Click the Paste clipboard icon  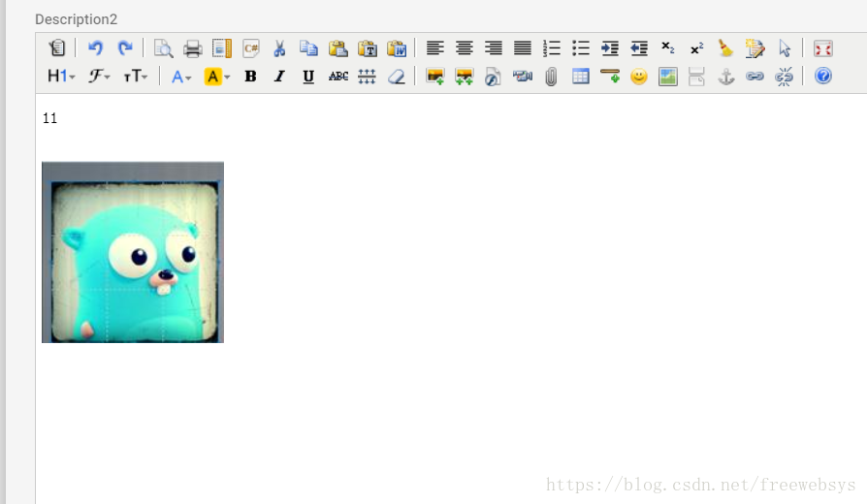[x=337, y=48]
